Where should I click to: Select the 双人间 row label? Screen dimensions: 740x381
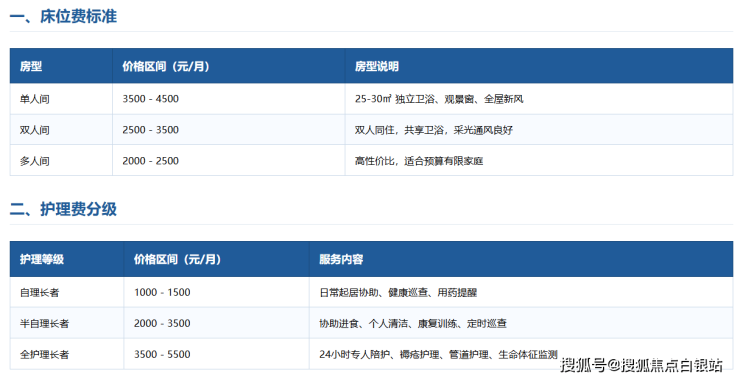(34, 130)
